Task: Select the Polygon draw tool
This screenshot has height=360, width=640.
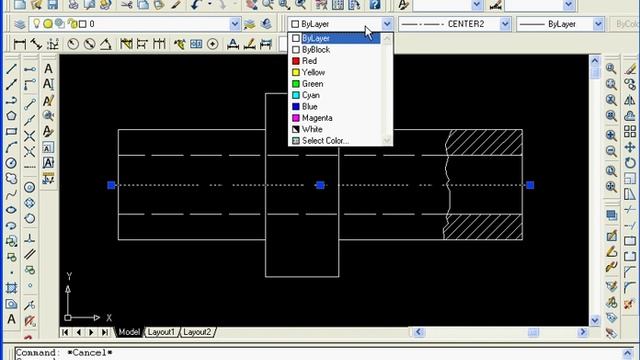Action: click(11, 116)
